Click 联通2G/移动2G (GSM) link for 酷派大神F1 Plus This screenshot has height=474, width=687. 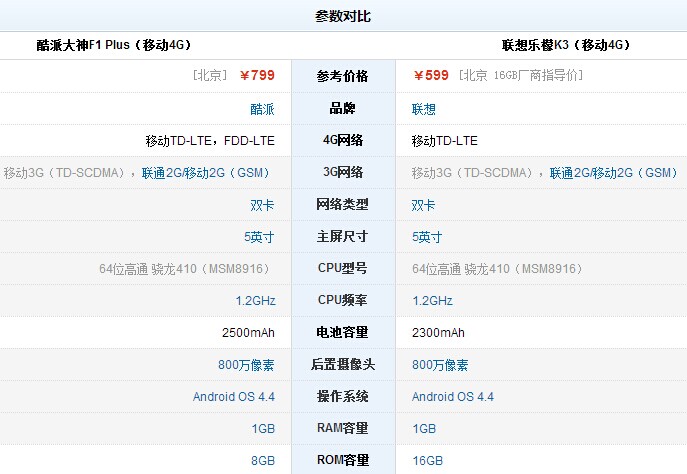pos(205,173)
